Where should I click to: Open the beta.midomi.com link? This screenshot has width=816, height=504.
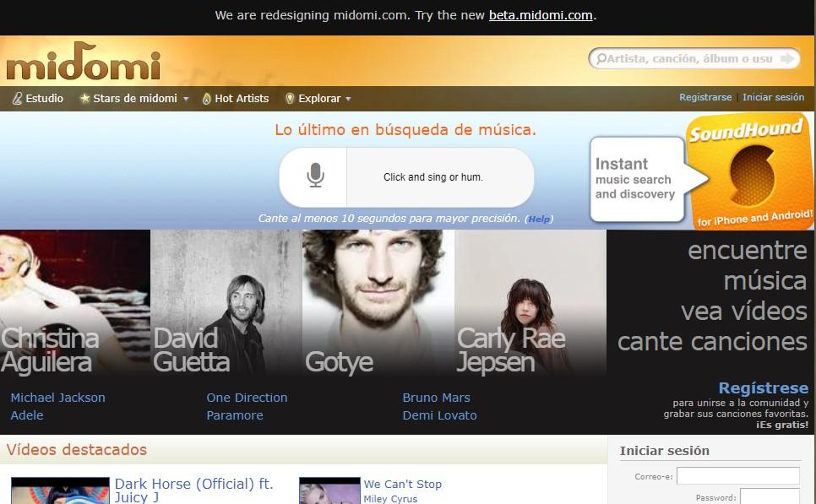pos(541,15)
